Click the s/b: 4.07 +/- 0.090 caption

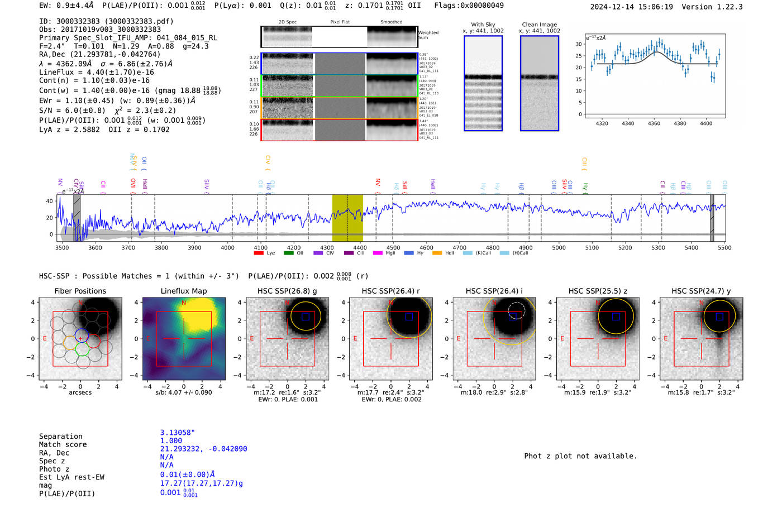pos(184,392)
